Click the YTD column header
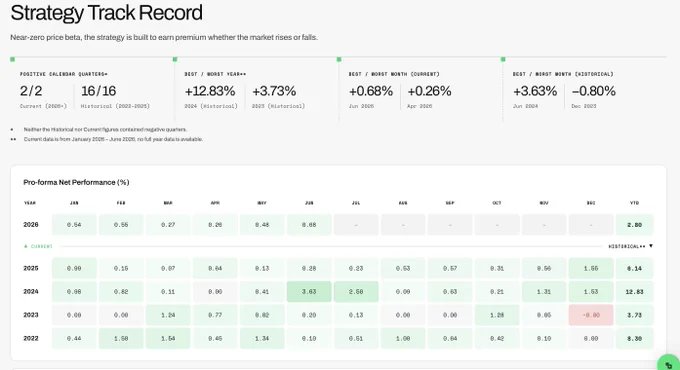The height and width of the screenshot is (370, 680). click(x=634, y=203)
